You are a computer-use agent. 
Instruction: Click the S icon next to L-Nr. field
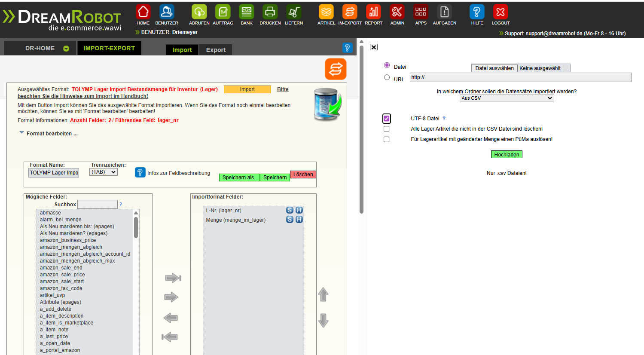tap(290, 210)
